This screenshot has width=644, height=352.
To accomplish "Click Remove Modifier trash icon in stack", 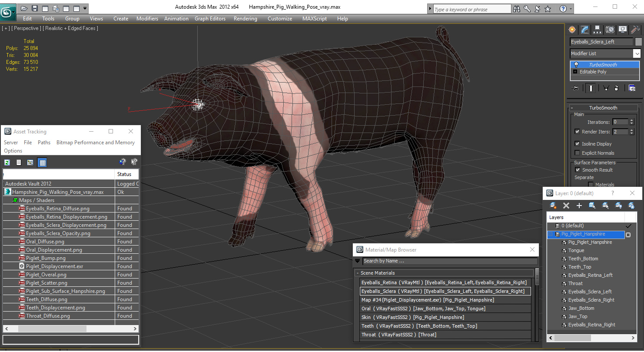I will coord(616,88).
